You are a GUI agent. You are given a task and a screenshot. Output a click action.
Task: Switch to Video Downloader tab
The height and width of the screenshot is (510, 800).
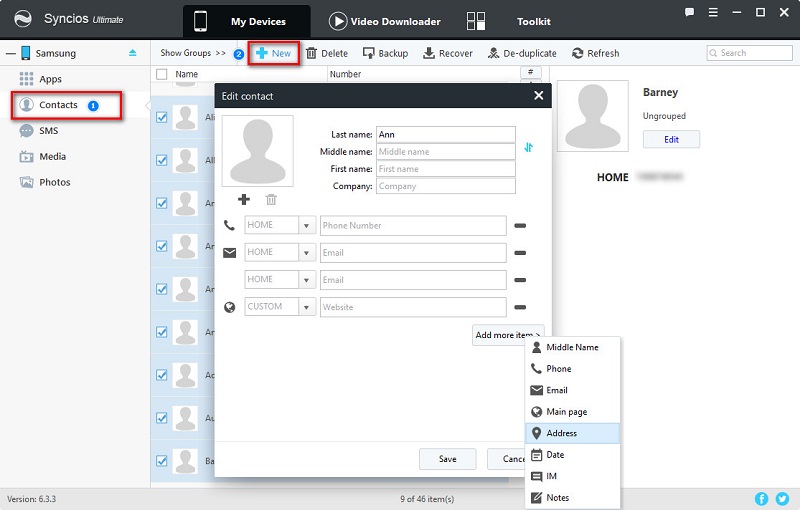tap(385, 21)
